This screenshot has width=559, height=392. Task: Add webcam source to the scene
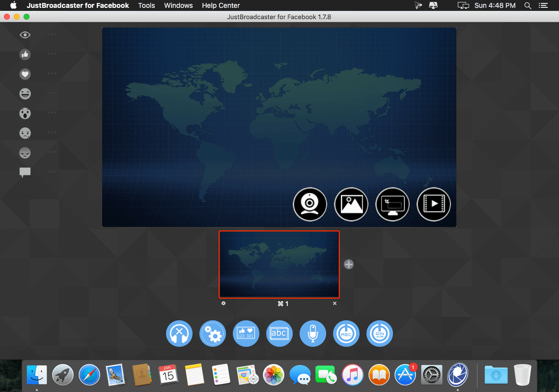[310, 204]
